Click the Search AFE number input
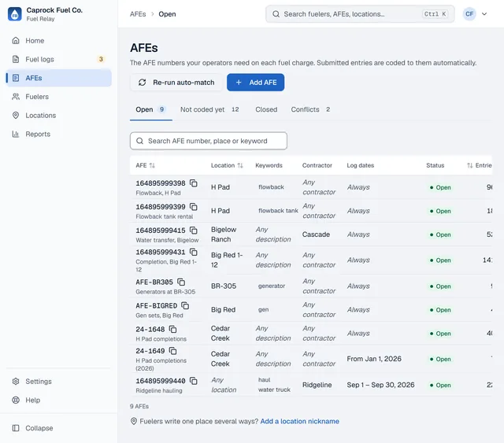 [209, 141]
